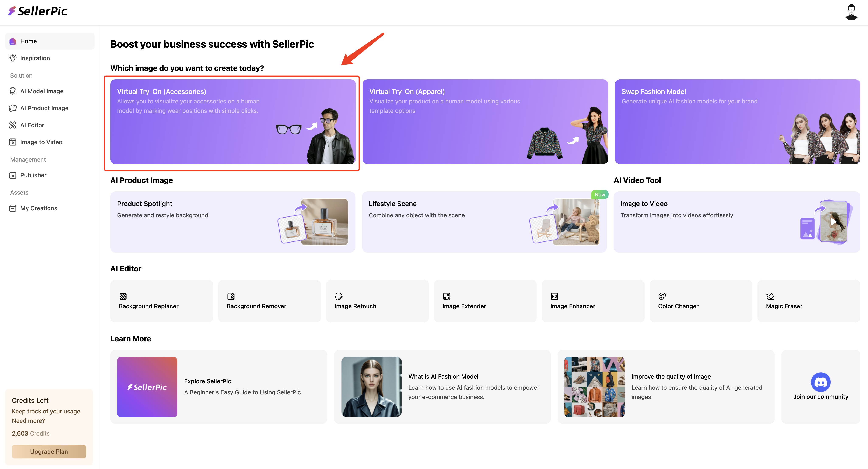Viewport: 868px width, 469px height.
Task: Click the product collage thumbnail
Action: click(x=594, y=387)
